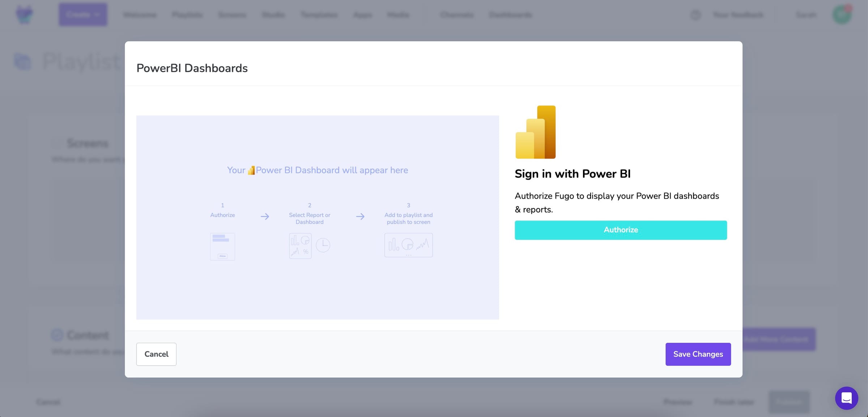The height and width of the screenshot is (417, 868).
Task: Click the 'Power BI Dashboard will appear here' text
Action: (x=332, y=170)
